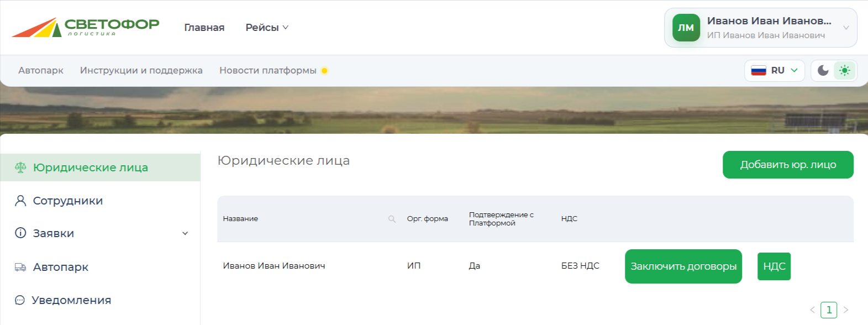The width and height of the screenshot is (868, 325).
Task: Click Добавить юр. лицо button
Action: coord(788,165)
